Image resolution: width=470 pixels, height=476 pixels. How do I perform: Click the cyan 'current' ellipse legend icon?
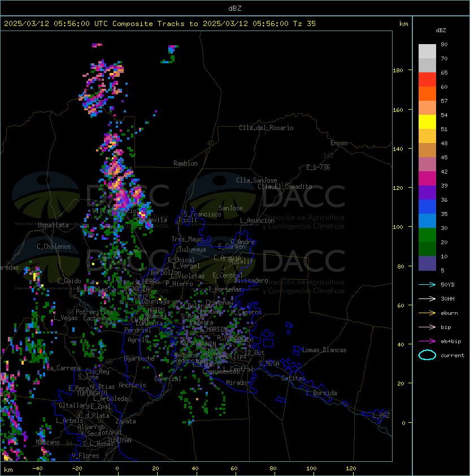pos(427,355)
